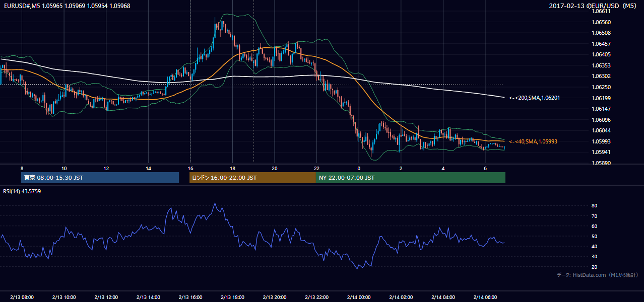The image size is (644, 302).
Task: Select the ロンドン 16:00-22:00 JST session bar
Action: click(x=252, y=178)
